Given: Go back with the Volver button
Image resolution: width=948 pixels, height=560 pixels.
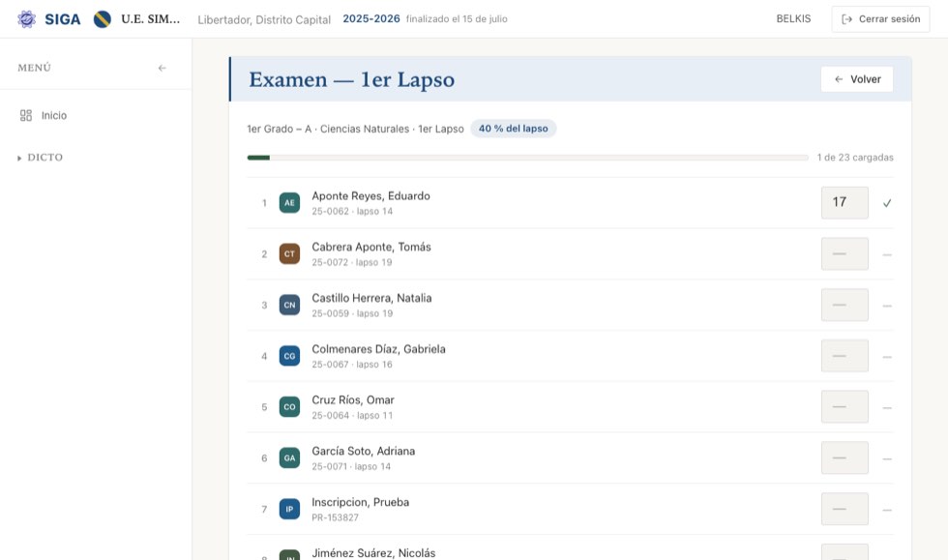Looking at the screenshot, I should click(857, 79).
